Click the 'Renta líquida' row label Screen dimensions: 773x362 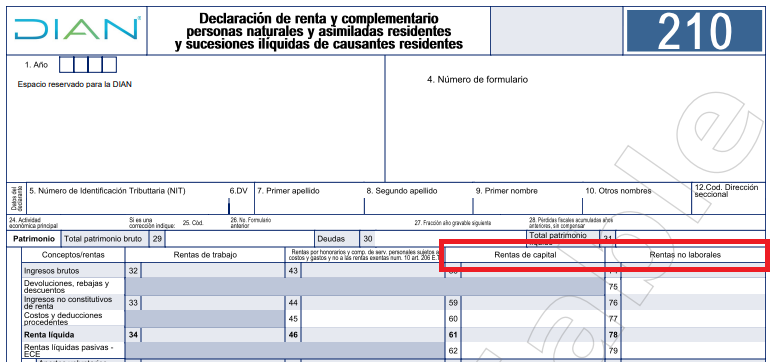(49, 335)
